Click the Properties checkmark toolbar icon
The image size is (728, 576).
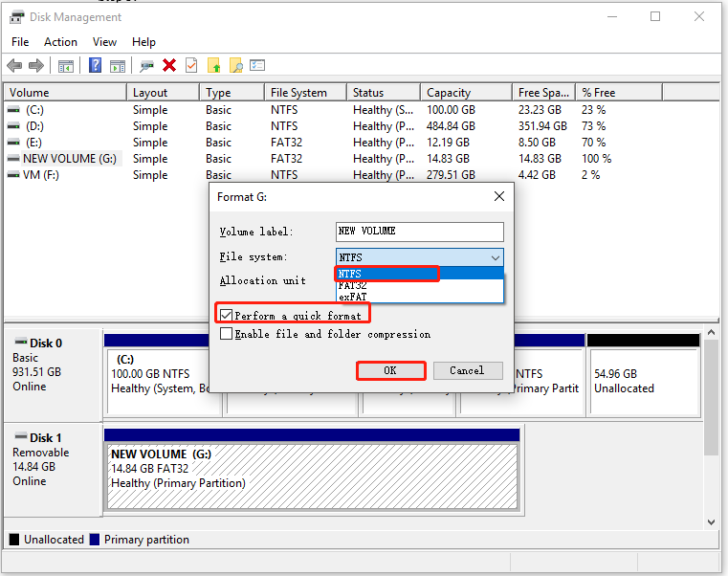pyautogui.click(x=191, y=65)
